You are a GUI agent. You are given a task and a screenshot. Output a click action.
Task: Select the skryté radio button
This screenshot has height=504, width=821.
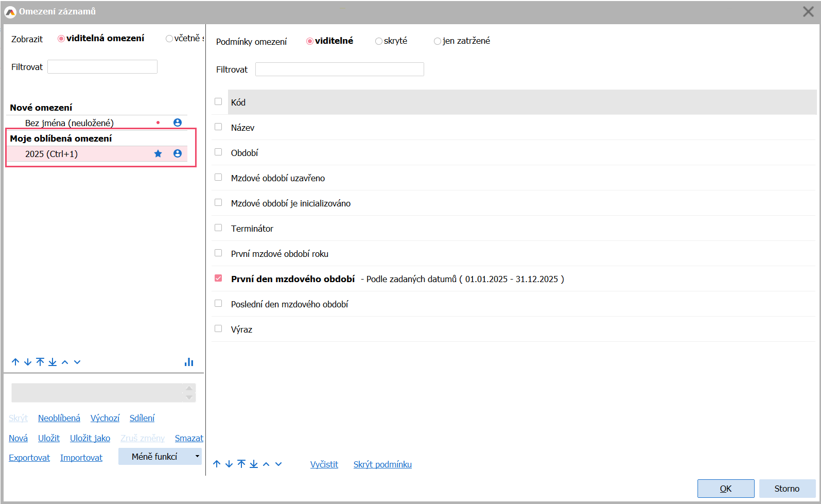tap(379, 41)
